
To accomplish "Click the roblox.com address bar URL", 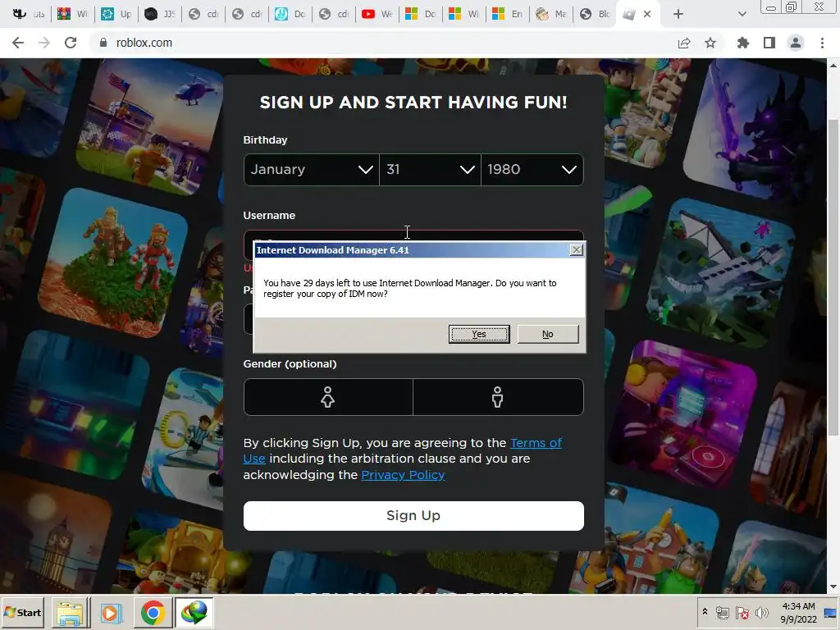I will pyautogui.click(x=144, y=43).
